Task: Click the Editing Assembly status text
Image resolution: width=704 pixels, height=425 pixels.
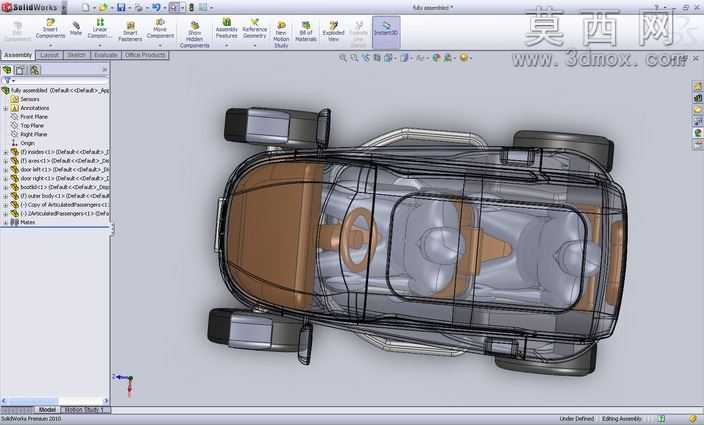Action: click(x=622, y=419)
